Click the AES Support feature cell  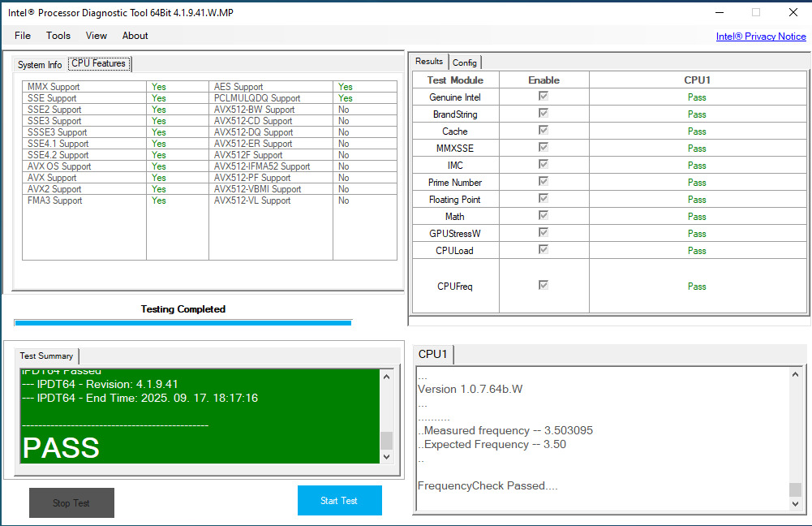click(270, 87)
